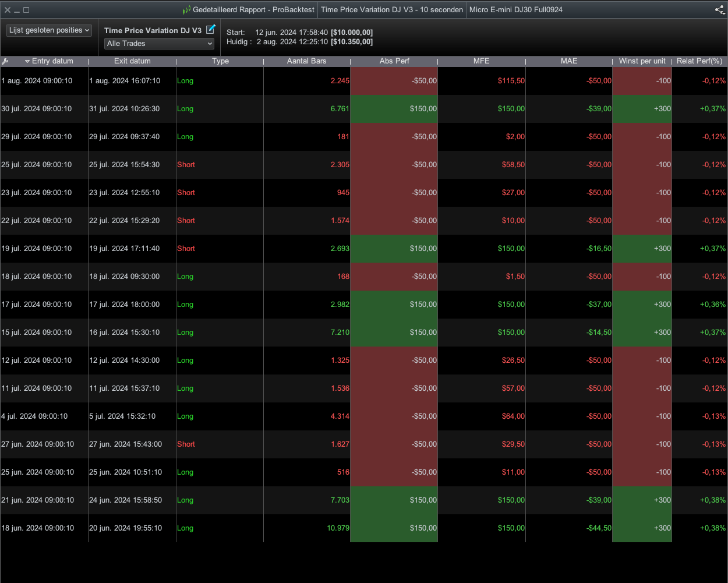
Task: Click bars value 1.536
Action: coord(340,388)
